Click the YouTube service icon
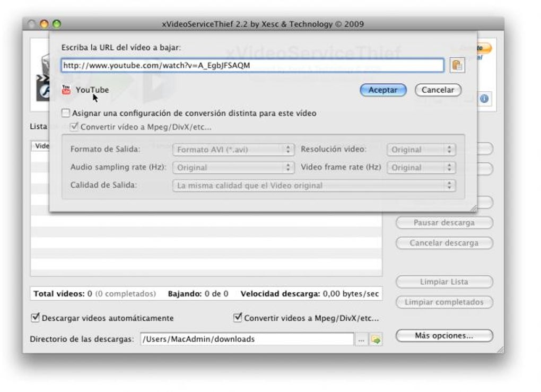Image resolution: width=541 pixels, height=392 pixels. (x=66, y=90)
